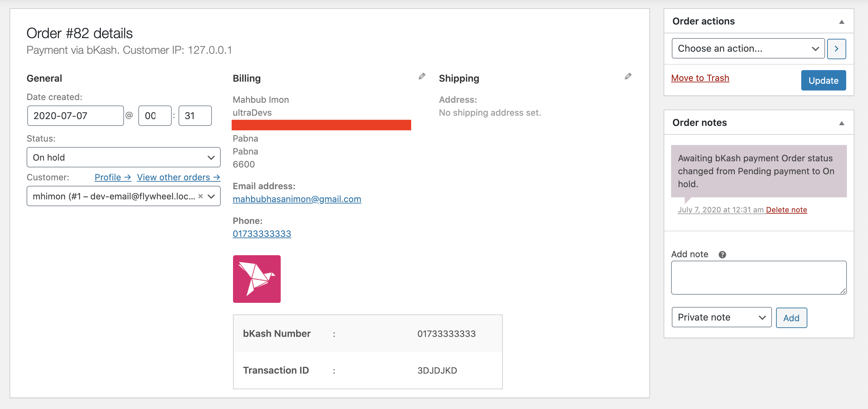The height and width of the screenshot is (409, 868).
Task: Click the Update button
Action: [823, 80]
